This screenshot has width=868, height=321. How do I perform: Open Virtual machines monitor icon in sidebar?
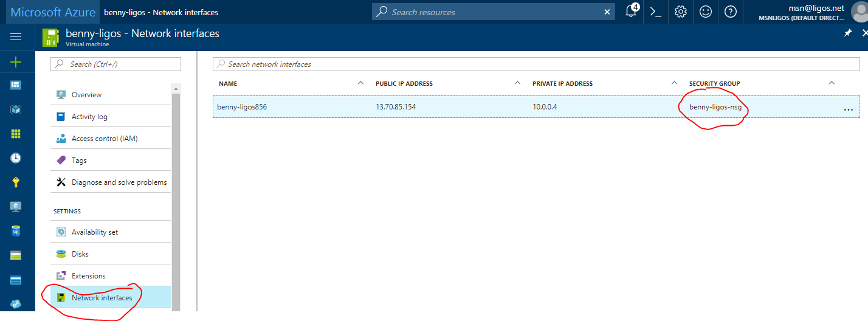[16, 207]
